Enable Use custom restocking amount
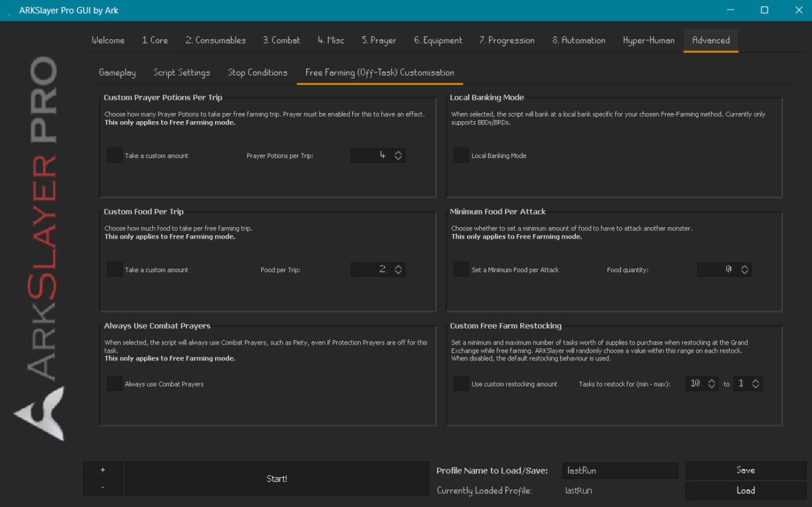812x507 pixels. tap(461, 384)
